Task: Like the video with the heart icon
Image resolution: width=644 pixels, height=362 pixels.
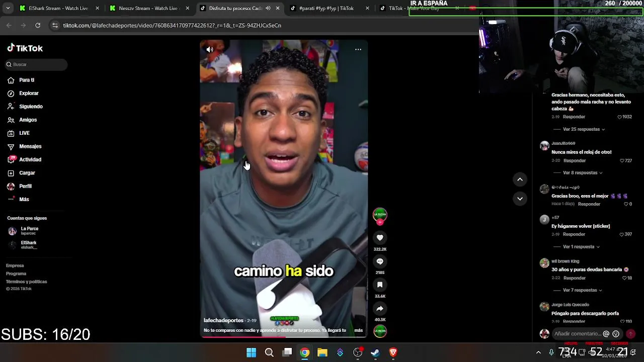Action: [x=380, y=238]
